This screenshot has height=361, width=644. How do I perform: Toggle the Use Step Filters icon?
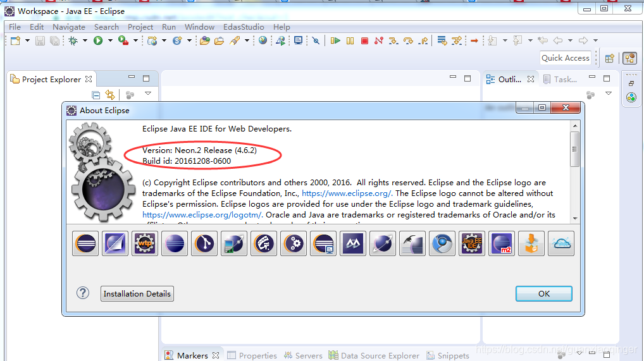click(456, 40)
